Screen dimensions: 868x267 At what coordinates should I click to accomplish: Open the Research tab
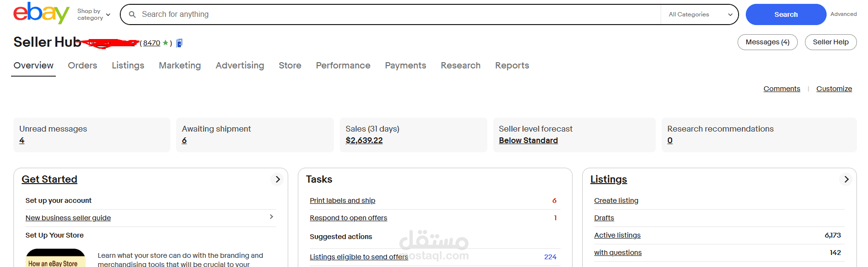pyautogui.click(x=460, y=66)
